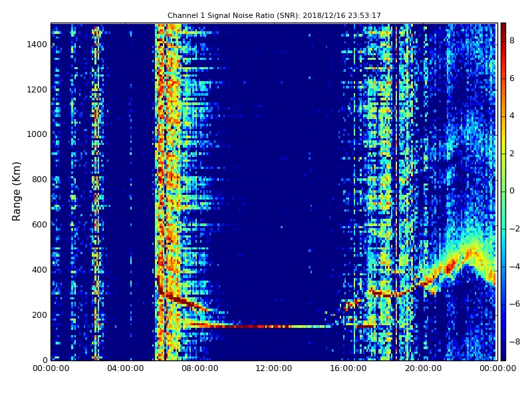Click the 1000 range tick label

37,134
